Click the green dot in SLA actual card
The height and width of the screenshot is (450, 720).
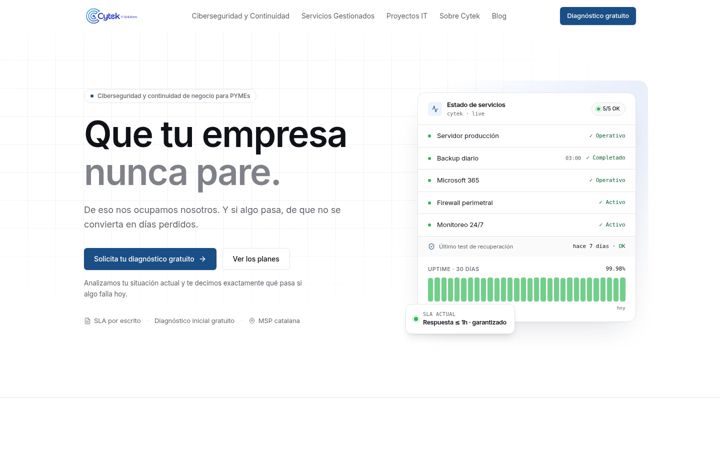coord(416,319)
